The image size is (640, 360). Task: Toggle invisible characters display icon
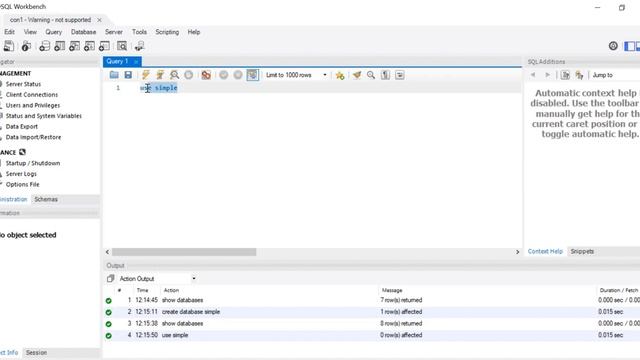click(x=385, y=75)
